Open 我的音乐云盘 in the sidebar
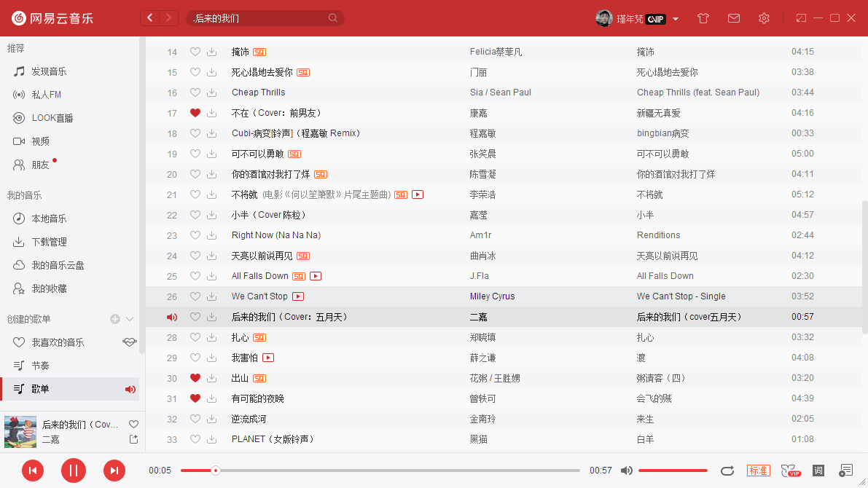Image resolution: width=868 pixels, height=488 pixels. [58, 265]
